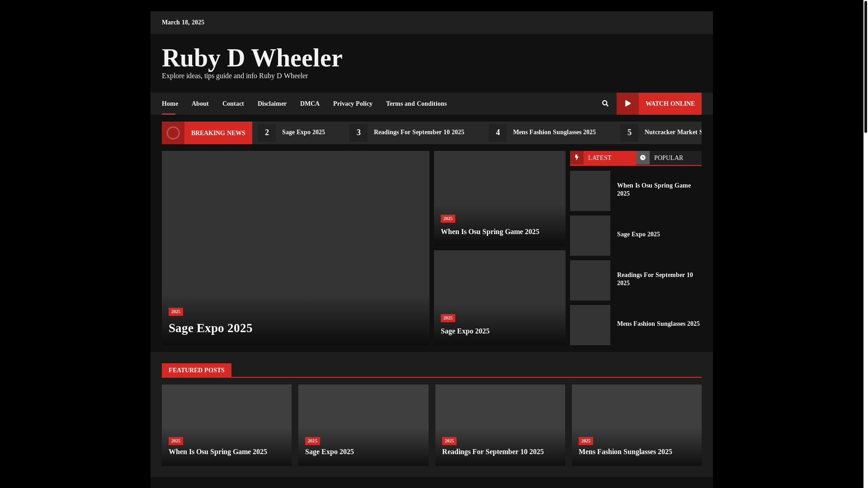Open sidebar link Readings For September 10 2025

[655, 279]
